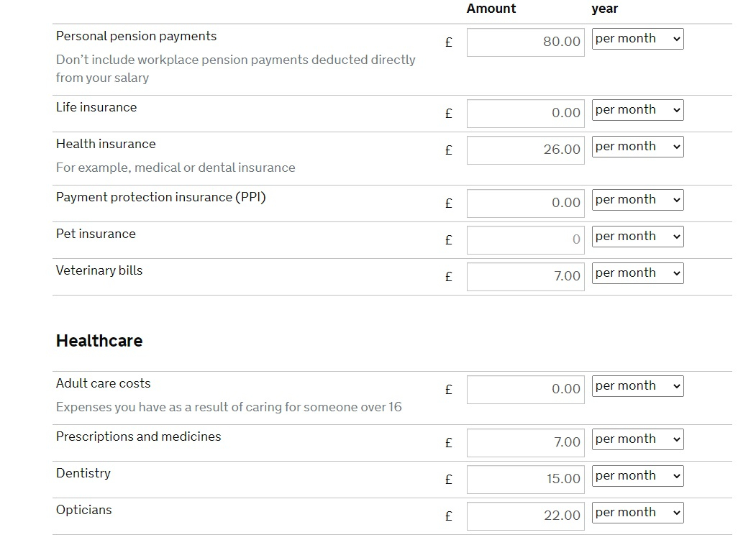The image size is (756, 540).
Task: Click the empty Pet insurance amount field
Action: coord(525,239)
